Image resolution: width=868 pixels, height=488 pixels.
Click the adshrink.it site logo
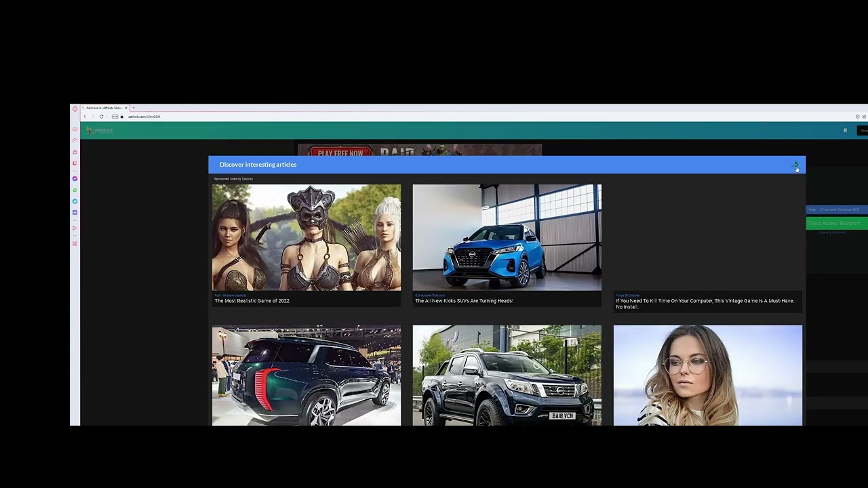click(99, 130)
